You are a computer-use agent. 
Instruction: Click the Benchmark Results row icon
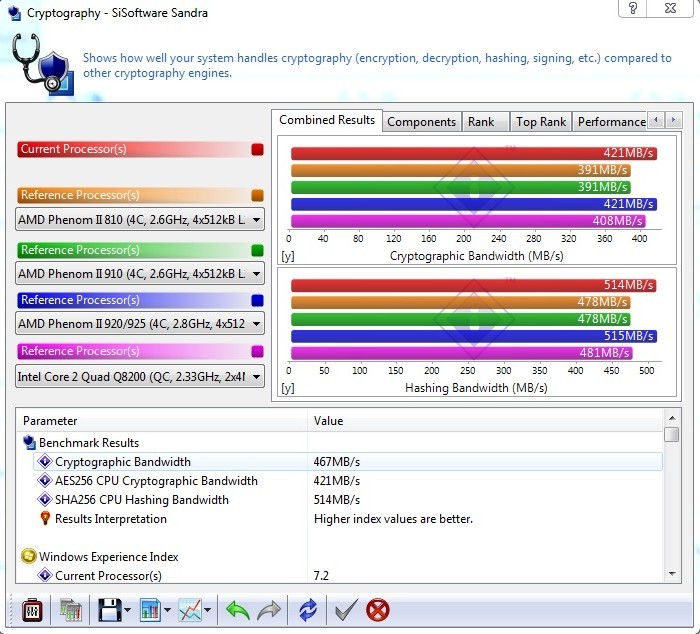29,442
